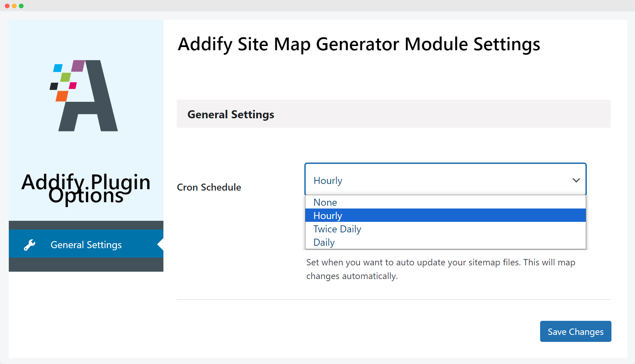
Task: Click the yellow minimize window dot
Action: (14, 6)
